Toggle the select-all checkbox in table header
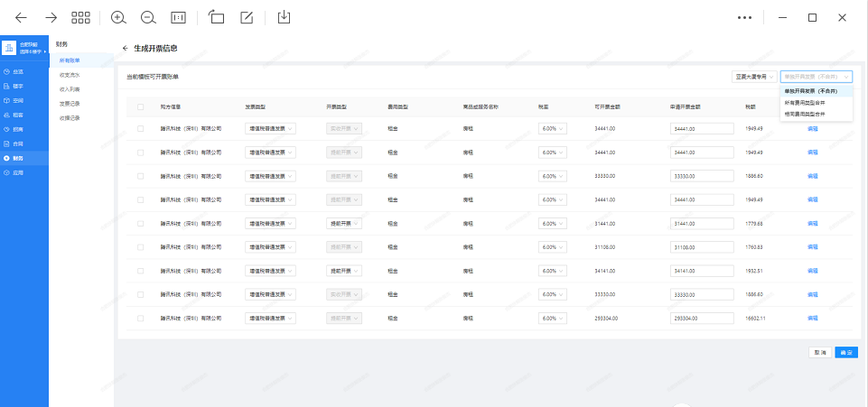 coord(140,106)
